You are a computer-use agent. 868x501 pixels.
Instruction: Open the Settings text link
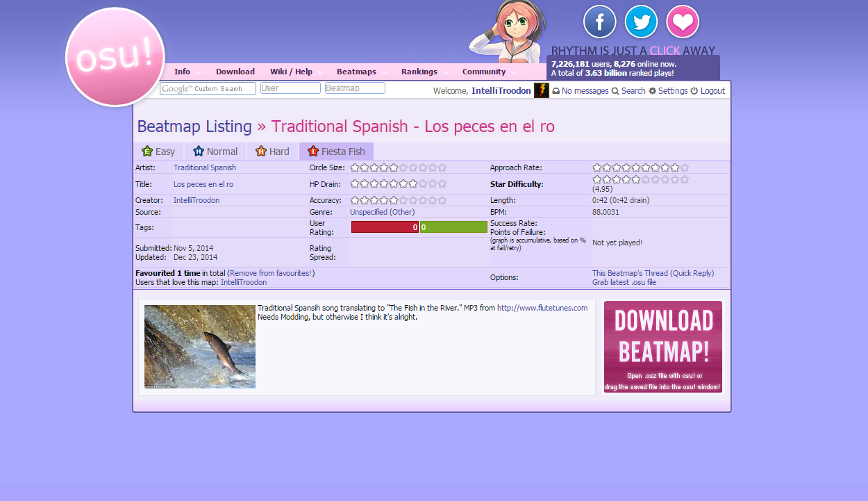tap(673, 91)
